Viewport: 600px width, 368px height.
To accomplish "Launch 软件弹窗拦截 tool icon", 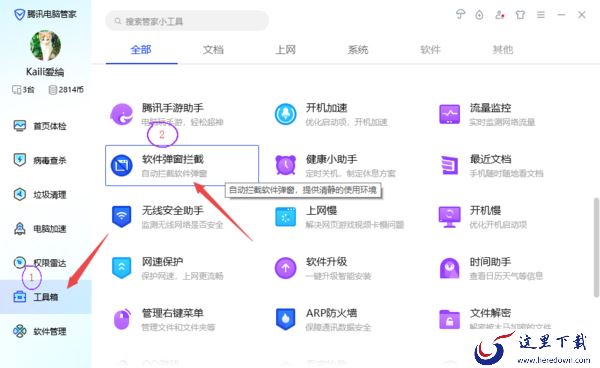I will coord(122,165).
